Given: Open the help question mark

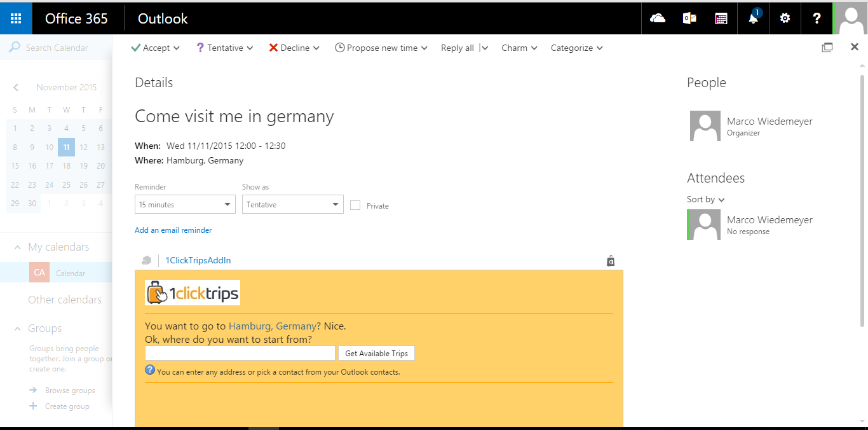Looking at the screenshot, I should 817,18.
